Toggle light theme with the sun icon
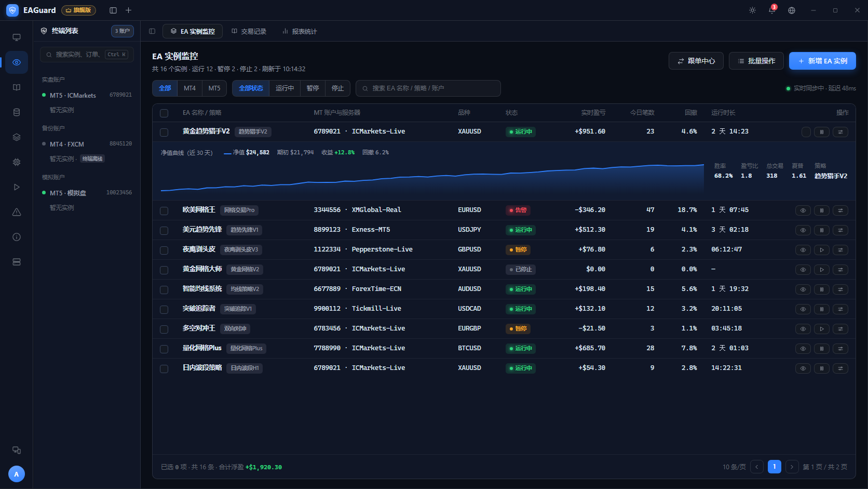Viewport: 868px width, 489px height. pos(752,10)
